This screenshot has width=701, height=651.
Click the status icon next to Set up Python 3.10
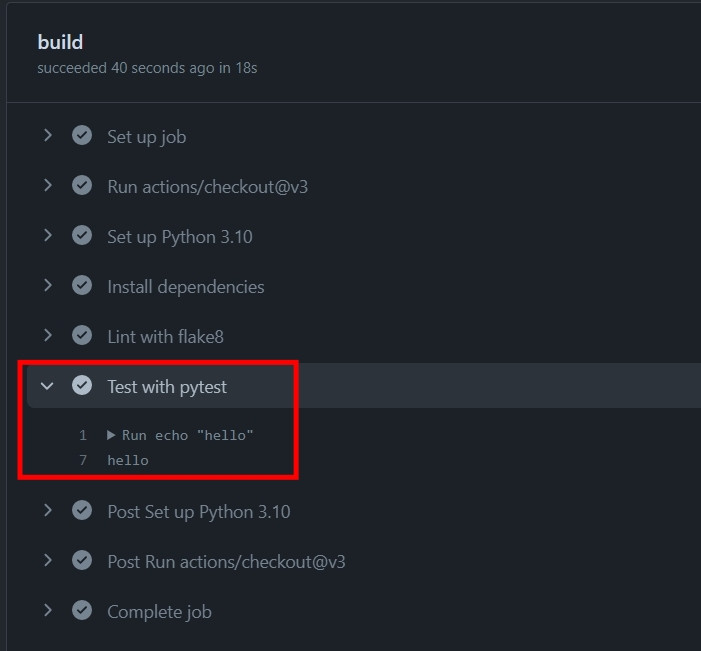[x=82, y=236]
